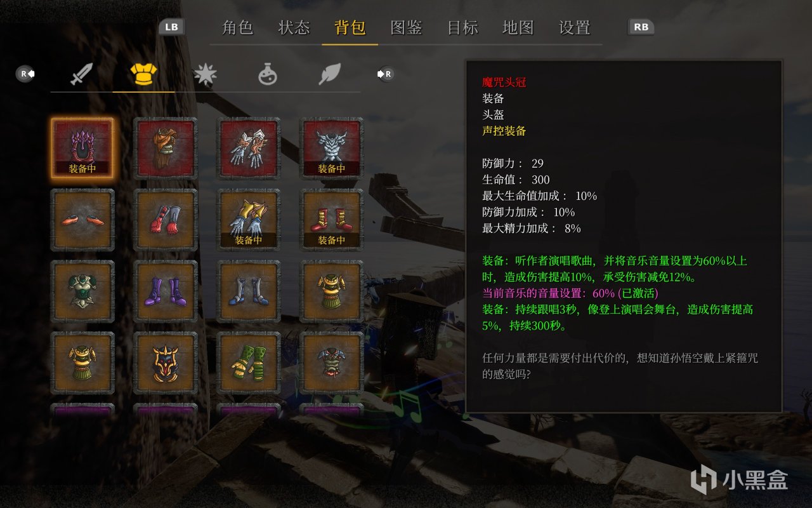Open the potion flask consumables category
Viewport: 812px width, 508px height.
pyautogui.click(x=268, y=74)
